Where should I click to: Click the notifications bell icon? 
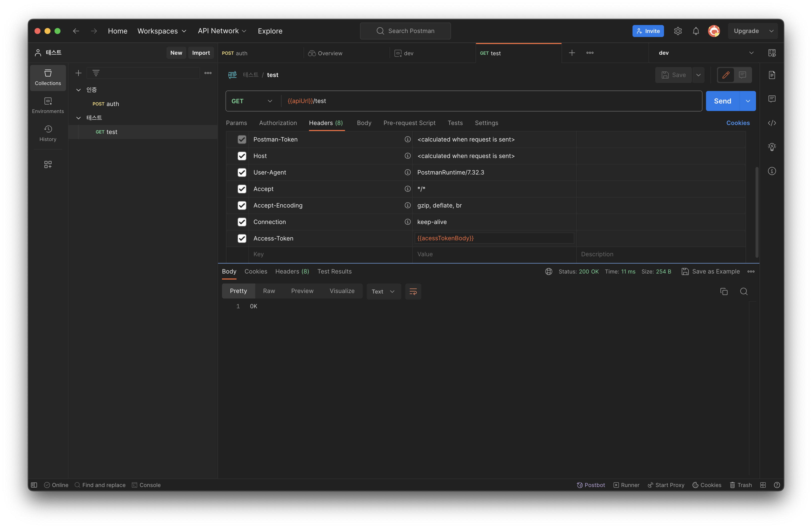(696, 31)
